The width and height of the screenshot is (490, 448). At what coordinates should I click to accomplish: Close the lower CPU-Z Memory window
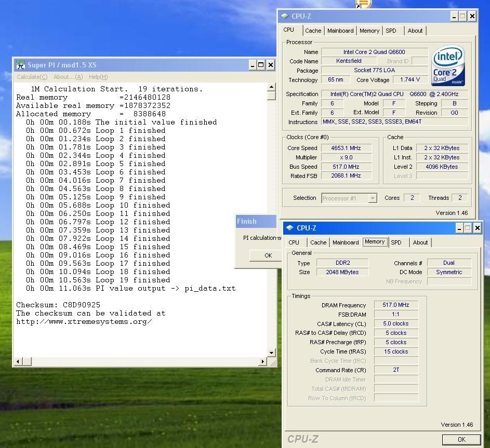(478, 228)
